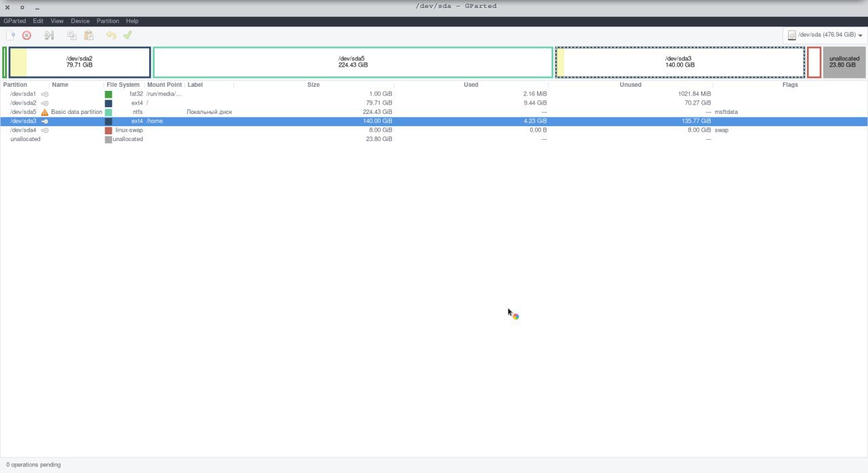Click the 224.43 GiB size cell
868x473 pixels.
pyautogui.click(x=377, y=112)
